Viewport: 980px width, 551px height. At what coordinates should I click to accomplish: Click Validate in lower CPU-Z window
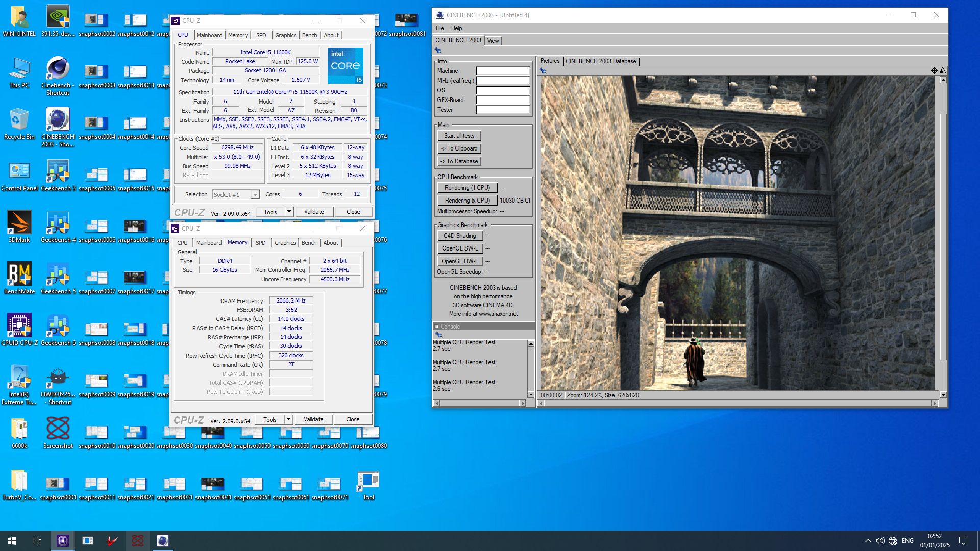coord(313,419)
